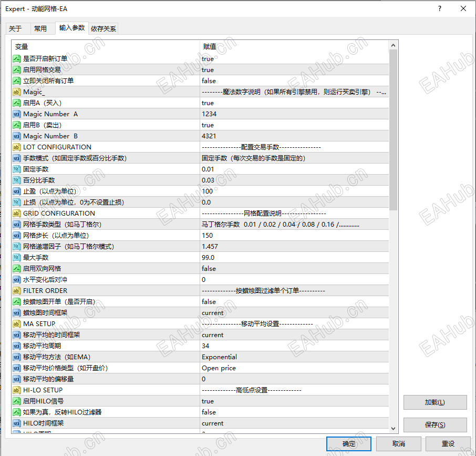Switch to the 依存关系 tab
476x456 pixels.
coord(103,29)
